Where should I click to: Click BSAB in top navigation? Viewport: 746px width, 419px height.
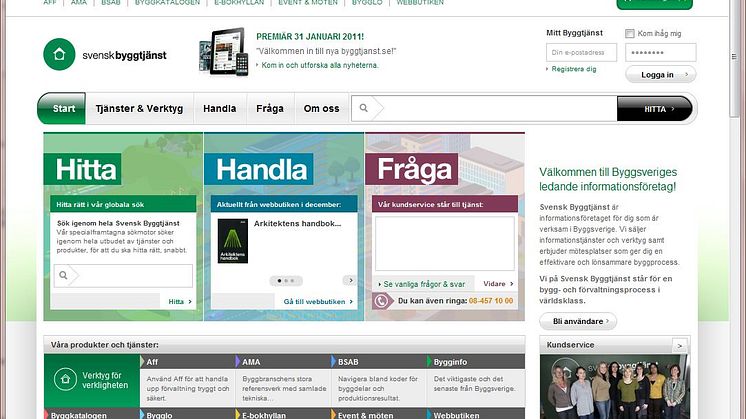pyautogui.click(x=110, y=2)
